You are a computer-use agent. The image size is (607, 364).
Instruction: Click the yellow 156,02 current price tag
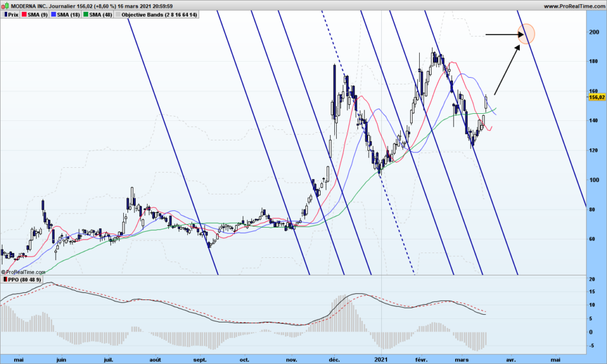pyautogui.click(x=596, y=98)
